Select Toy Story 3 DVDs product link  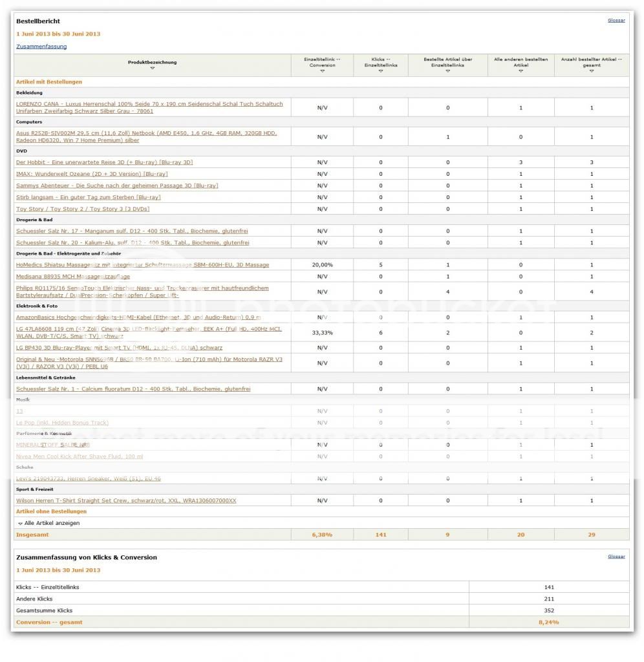[x=83, y=209]
